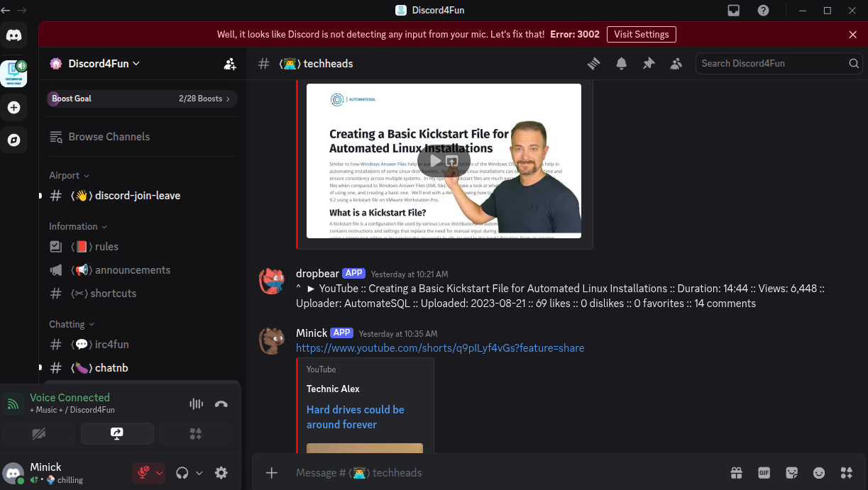Click the Visit Settings button

641,34
